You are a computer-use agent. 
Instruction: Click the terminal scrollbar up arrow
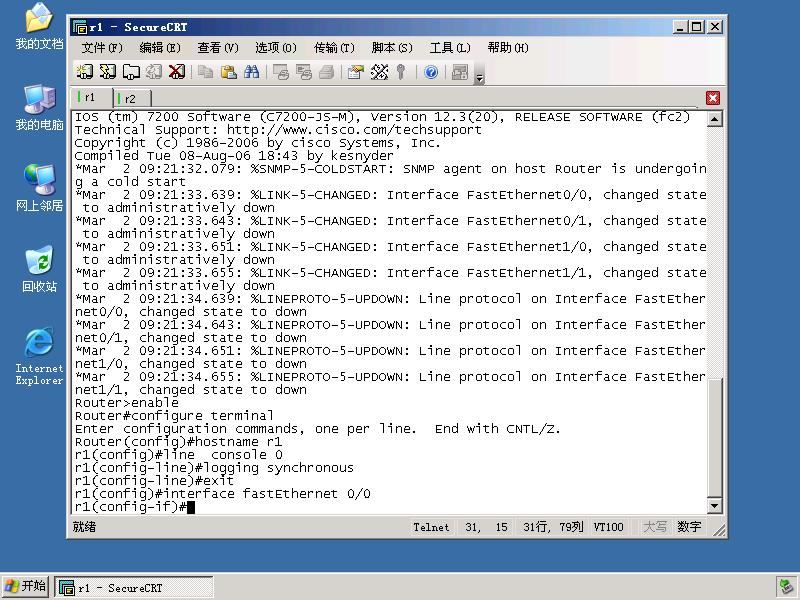tap(714, 119)
